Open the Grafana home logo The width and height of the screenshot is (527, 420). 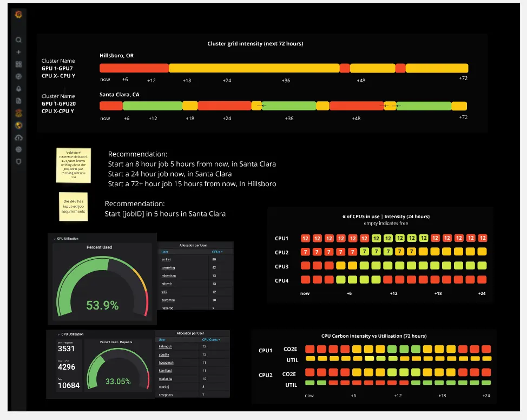18,15
